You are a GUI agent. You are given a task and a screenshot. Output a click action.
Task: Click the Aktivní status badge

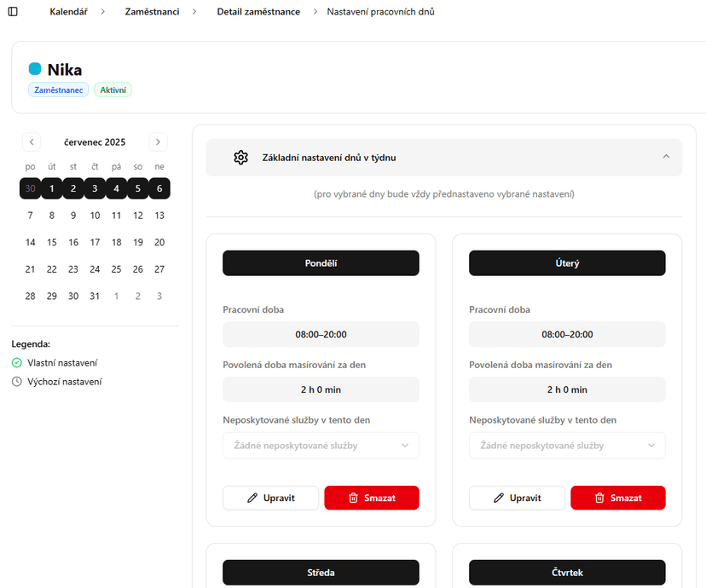(x=113, y=90)
